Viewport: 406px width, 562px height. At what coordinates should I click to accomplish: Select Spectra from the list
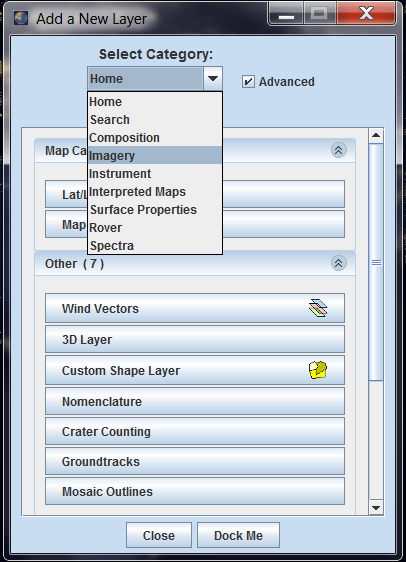155,246
